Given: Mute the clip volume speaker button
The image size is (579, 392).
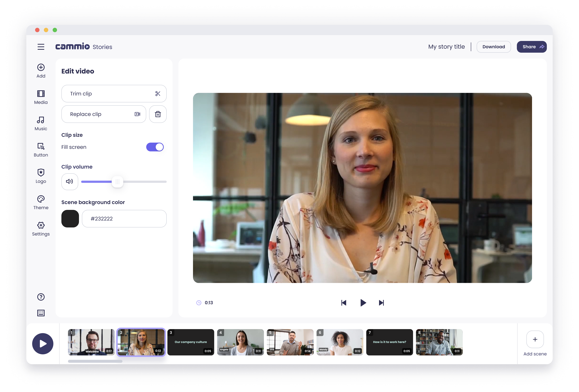Looking at the screenshot, I should (69, 181).
